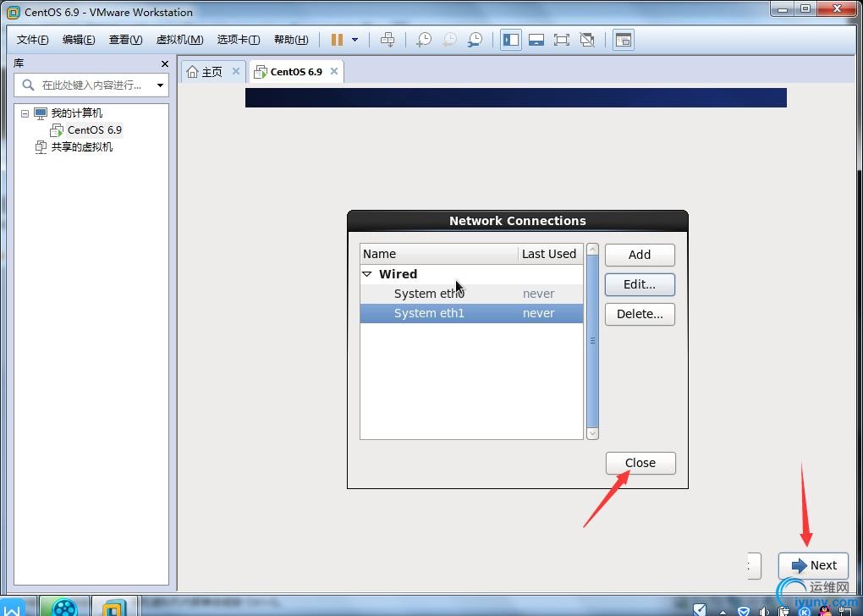Screen dimensions: 863x616
Task: Close the Network Connections dialog
Action: coord(640,463)
